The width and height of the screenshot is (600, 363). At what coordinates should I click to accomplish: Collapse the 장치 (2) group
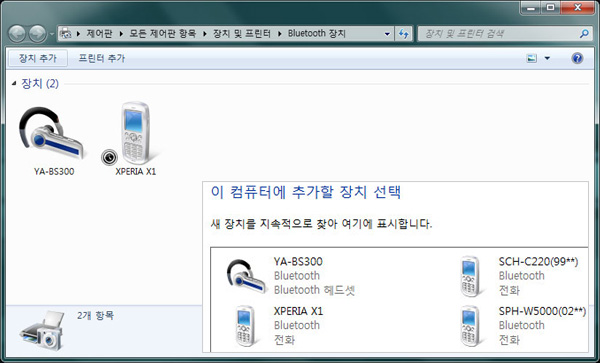pyautogui.click(x=14, y=83)
